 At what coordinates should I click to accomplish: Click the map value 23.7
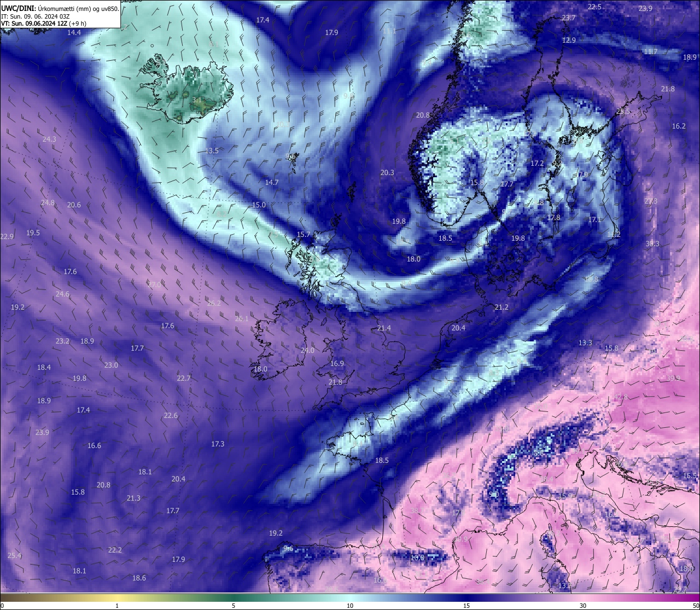(x=569, y=18)
